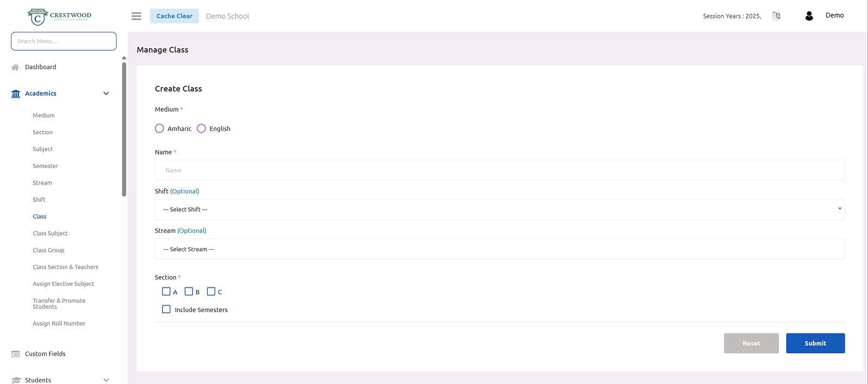Click the Cache Clear button
This screenshot has width=868, height=384.
pos(174,16)
